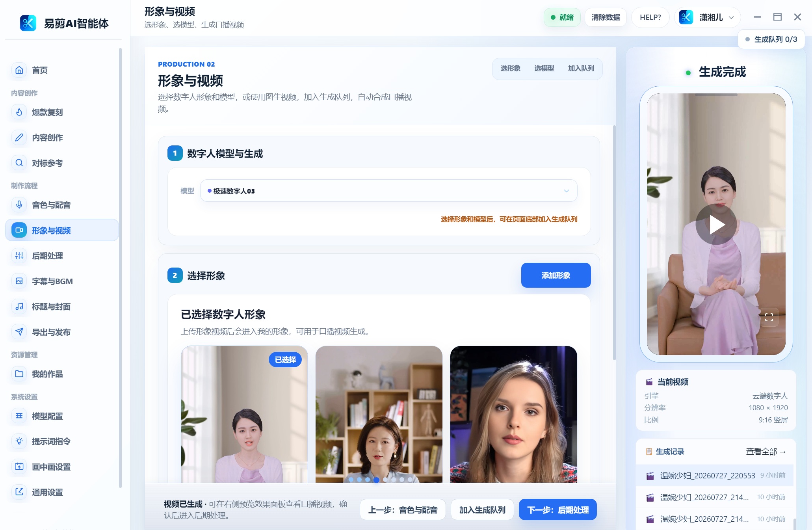
Task: Click the active blue carousel pagination dot
Action: (x=376, y=480)
